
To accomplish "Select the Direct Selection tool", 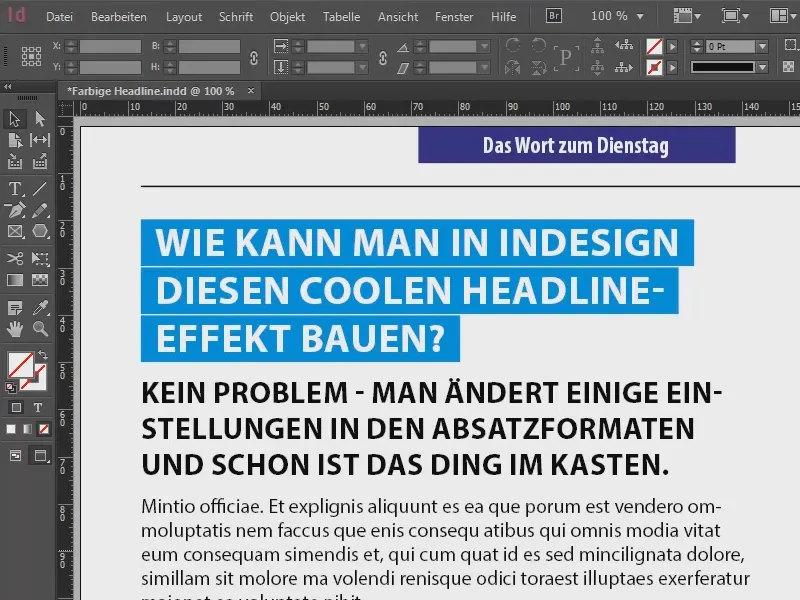I will point(40,119).
